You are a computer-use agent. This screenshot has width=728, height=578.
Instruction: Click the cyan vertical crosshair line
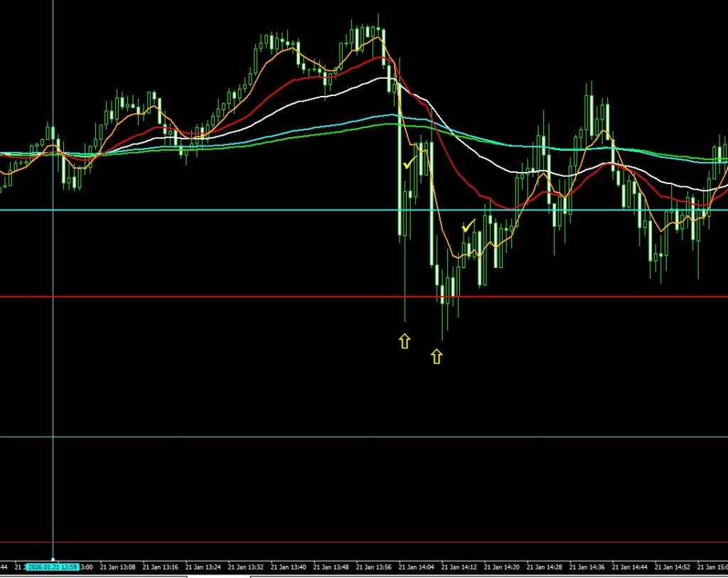(x=53, y=355)
